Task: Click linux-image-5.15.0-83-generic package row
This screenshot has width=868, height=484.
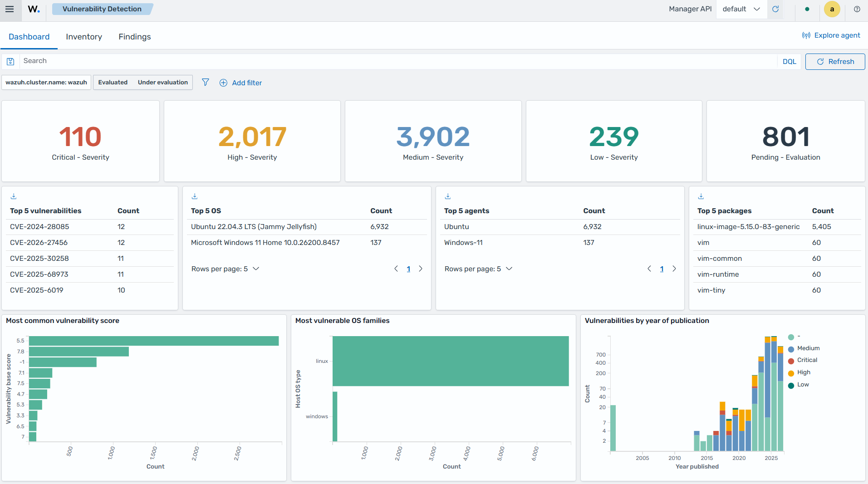Action: point(777,227)
